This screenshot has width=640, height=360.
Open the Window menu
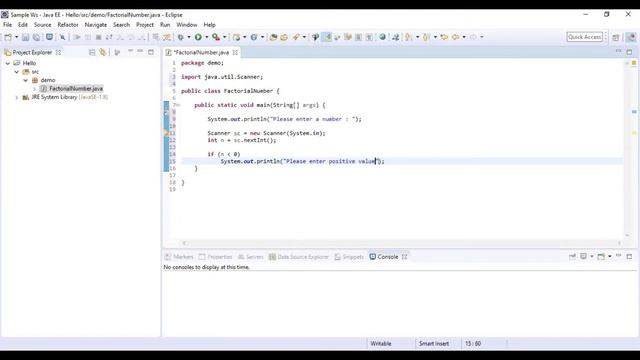(187, 25)
